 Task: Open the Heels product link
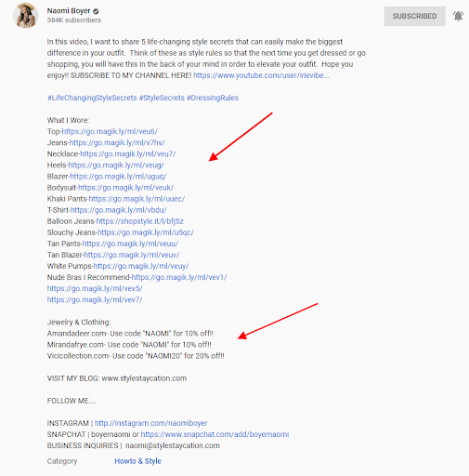tap(116, 165)
